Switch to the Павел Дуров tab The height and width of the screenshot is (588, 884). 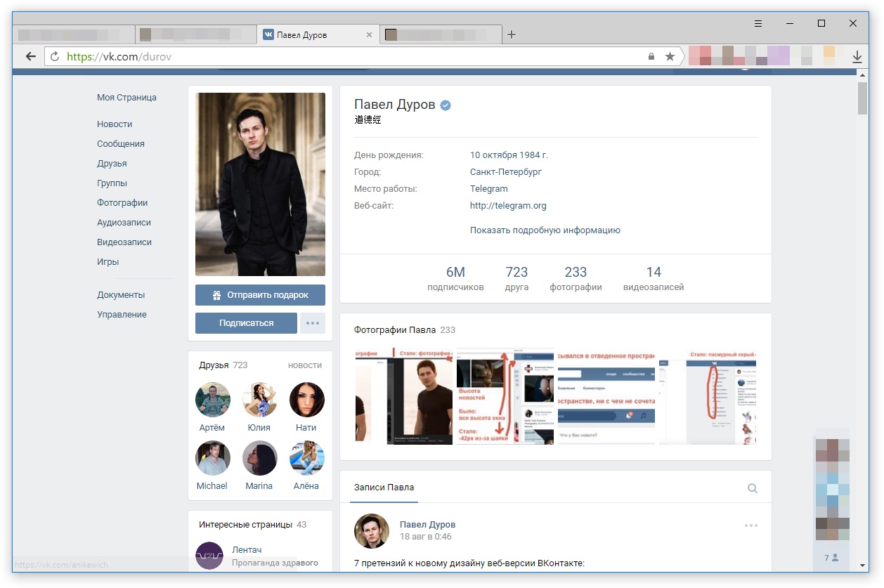[x=318, y=34]
